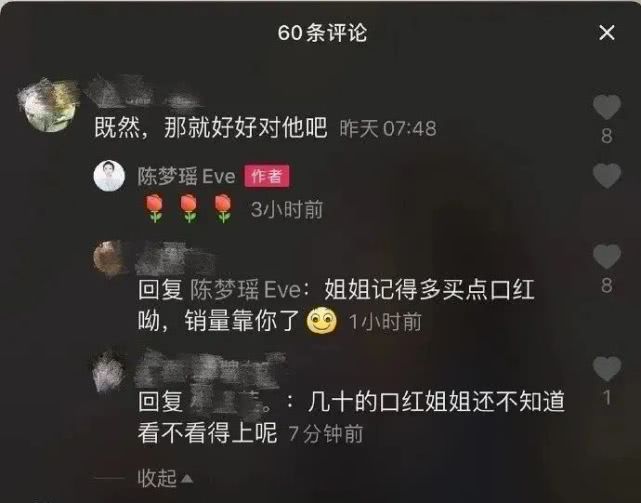641x503 pixels.
Task: Open avatar of the 口红 reply commenter
Action: (109, 258)
